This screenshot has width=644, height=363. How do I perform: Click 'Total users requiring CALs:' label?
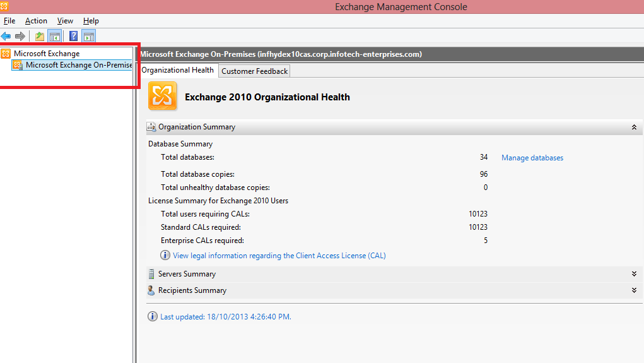(x=205, y=214)
